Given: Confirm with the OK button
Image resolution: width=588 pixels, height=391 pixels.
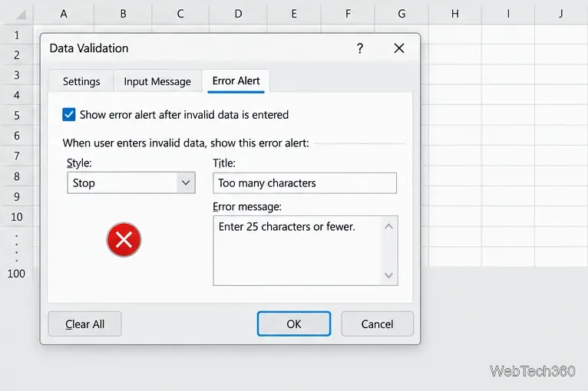Looking at the screenshot, I should click(294, 324).
